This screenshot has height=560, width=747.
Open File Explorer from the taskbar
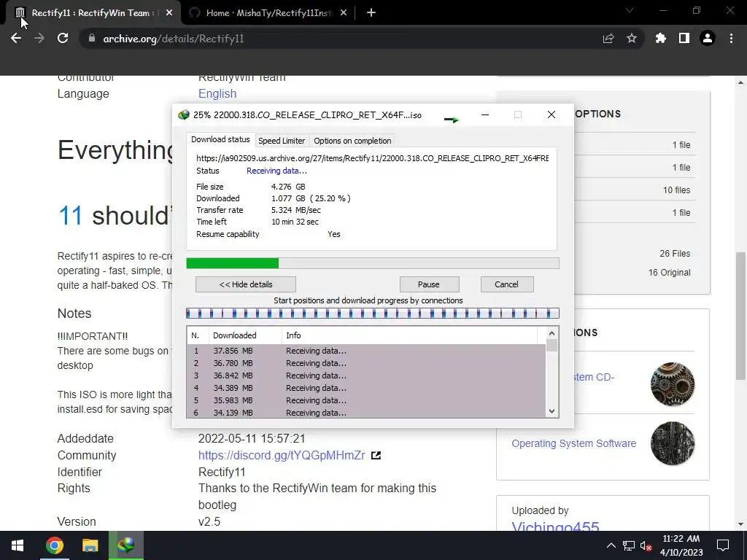(90, 545)
